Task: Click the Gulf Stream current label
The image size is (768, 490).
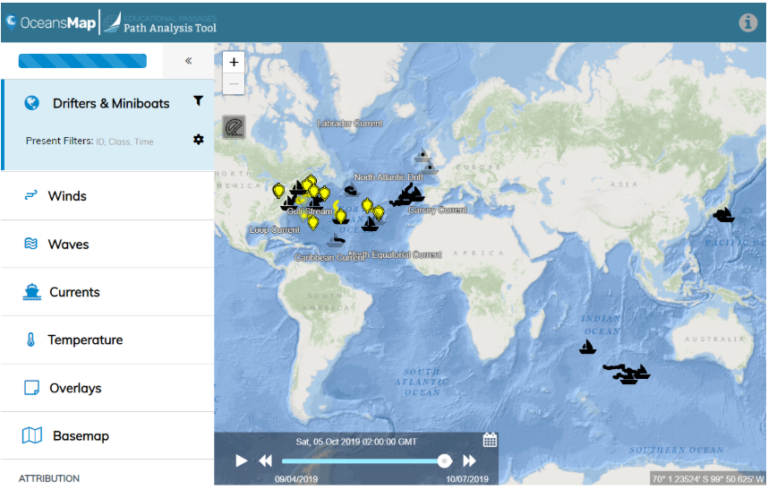Action: click(310, 211)
